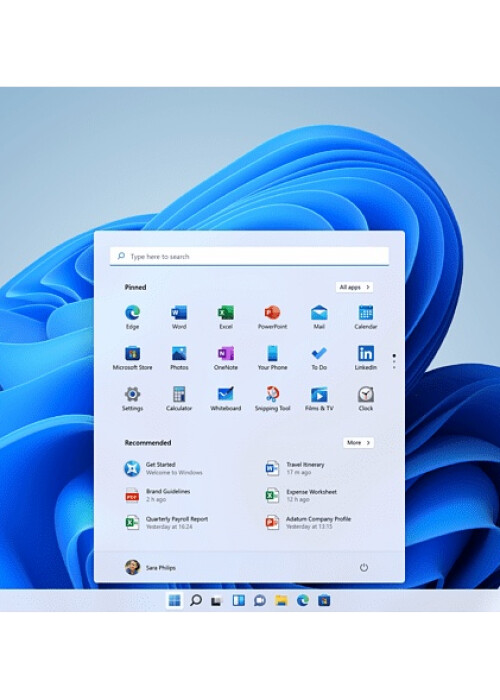
Task: Open the Your Phone app
Action: pyautogui.click(x=272, y=358)
